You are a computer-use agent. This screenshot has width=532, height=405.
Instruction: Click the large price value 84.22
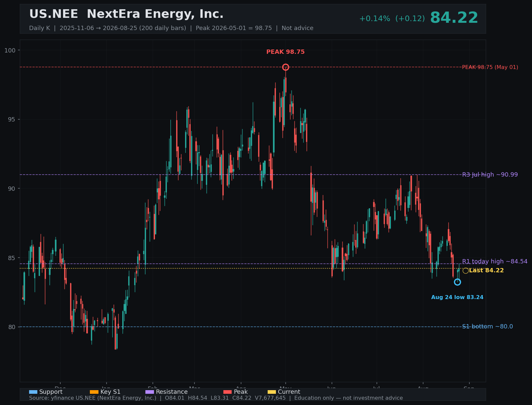coord(454,18)
